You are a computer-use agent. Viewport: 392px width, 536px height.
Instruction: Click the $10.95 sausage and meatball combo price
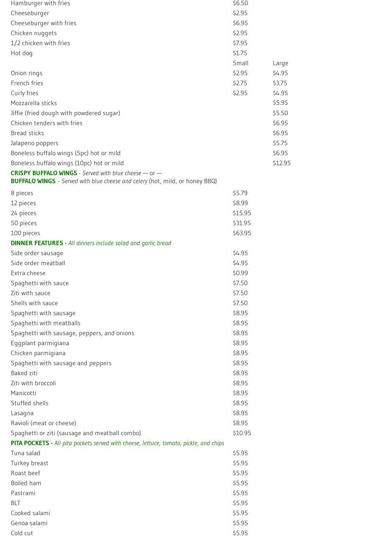(x=242, y=433)
